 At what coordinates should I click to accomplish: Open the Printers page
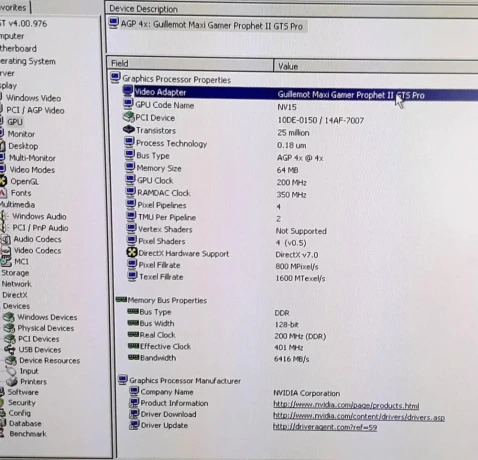33,382
